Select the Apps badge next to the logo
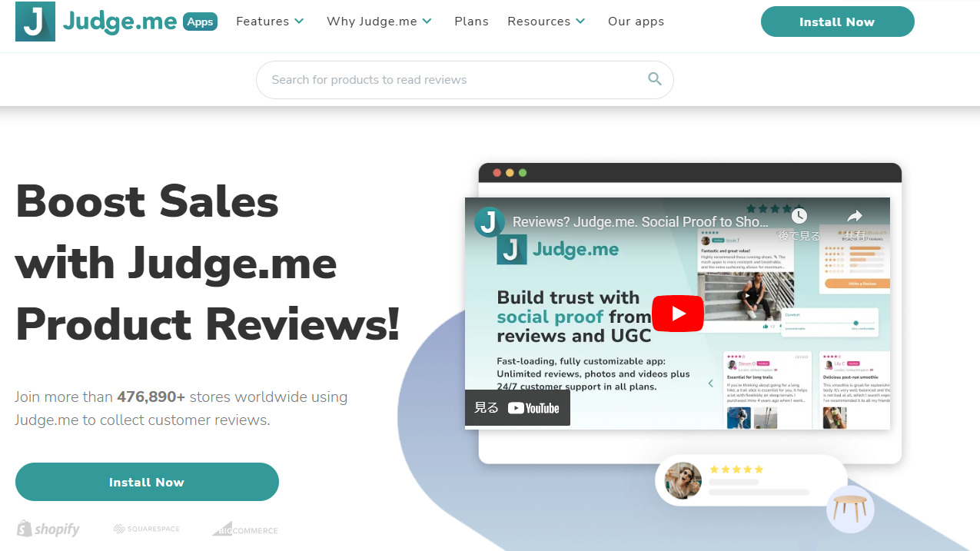The image size is (980, 551). tap(201, 22)
